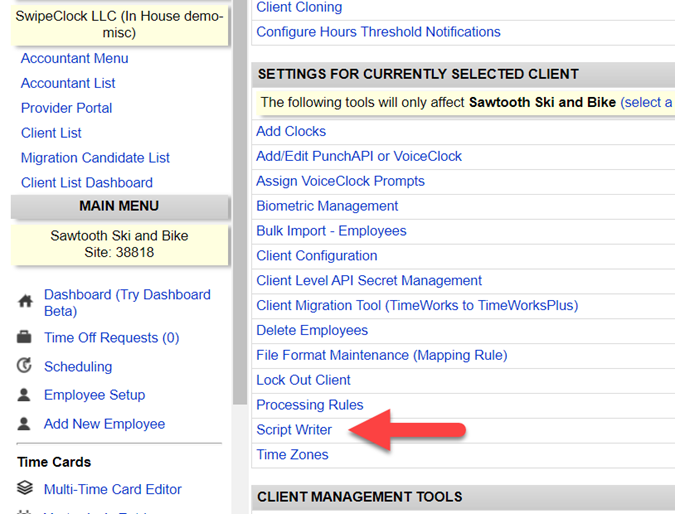Image resolution: width=675 pixels, height=514 pixels.
Task: Click the house icon beside Dashboard
Action: [x=25, y=302]
